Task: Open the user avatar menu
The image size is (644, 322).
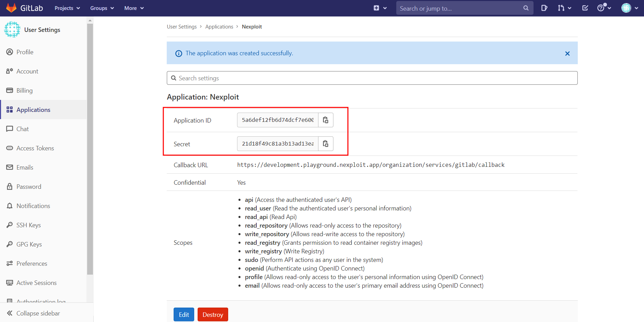Action: 626,8
